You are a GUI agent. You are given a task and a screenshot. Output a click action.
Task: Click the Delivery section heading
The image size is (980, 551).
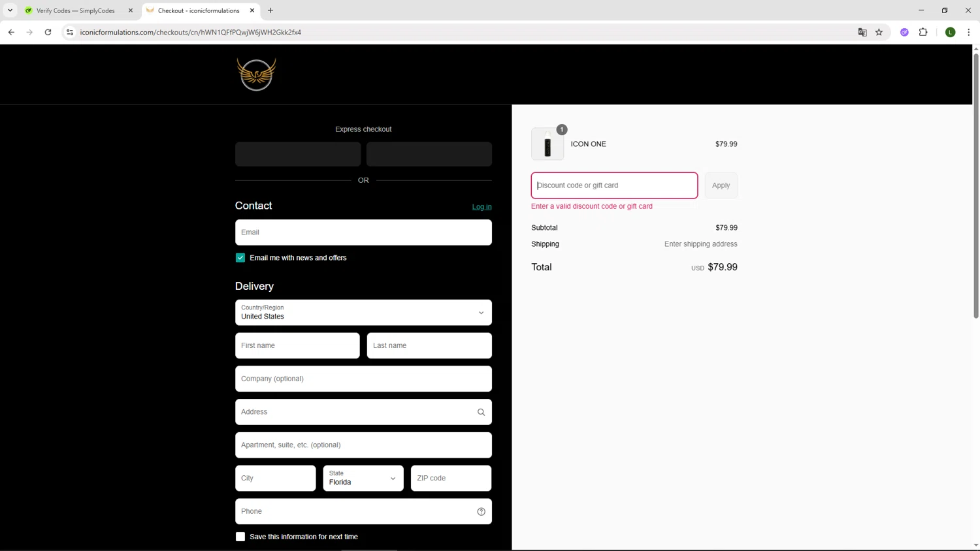coord(254,287)
